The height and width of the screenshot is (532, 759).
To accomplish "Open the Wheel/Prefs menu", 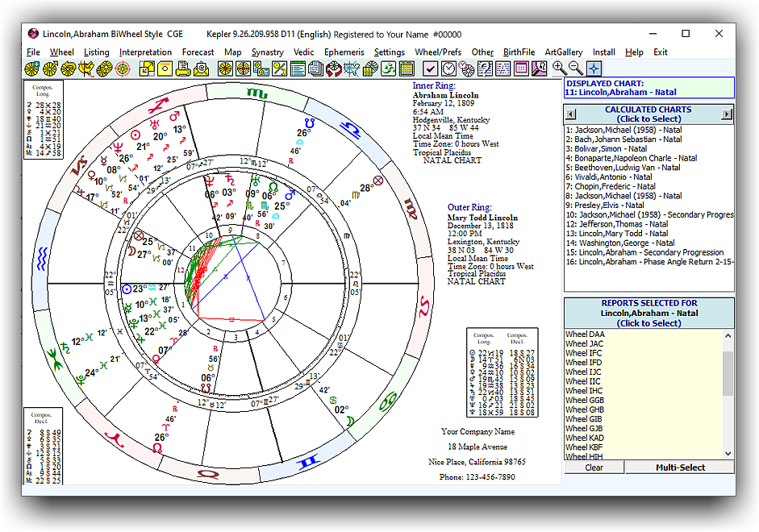I will 438,52.
